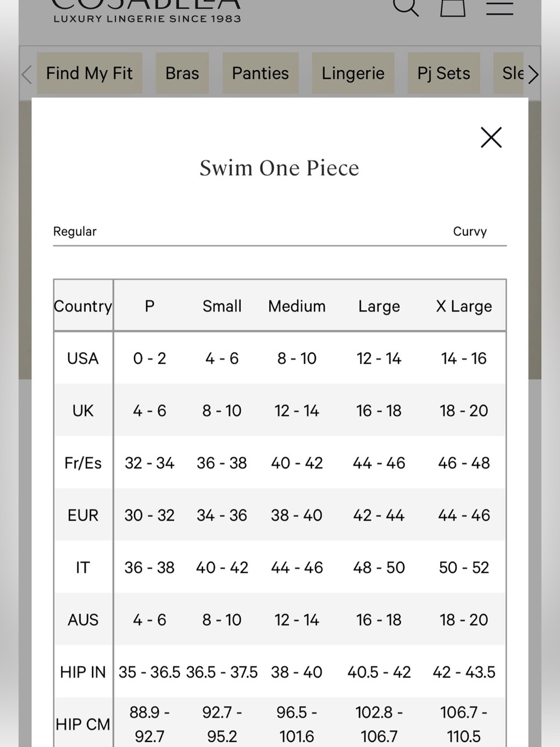
Task: Open the partially visible Sle category
Action: point(509,73)
